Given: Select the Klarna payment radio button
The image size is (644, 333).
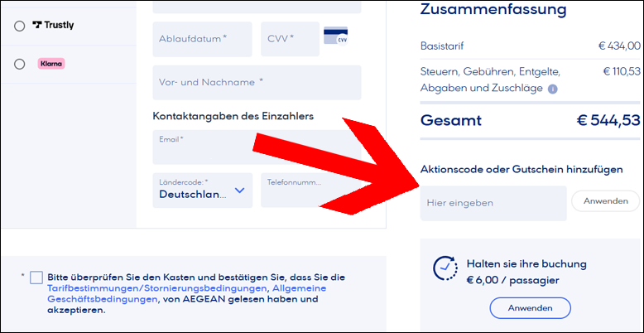Looking at the screenshot, I should 19,64.
